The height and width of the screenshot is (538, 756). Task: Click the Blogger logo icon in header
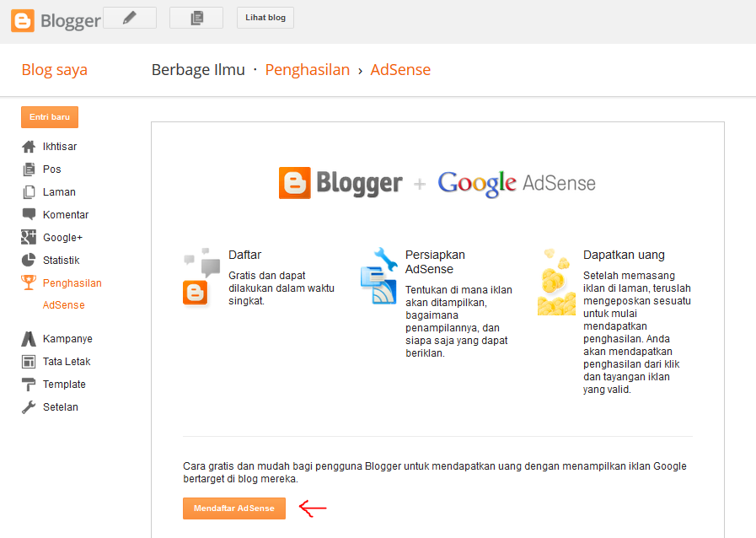point(23,21)
